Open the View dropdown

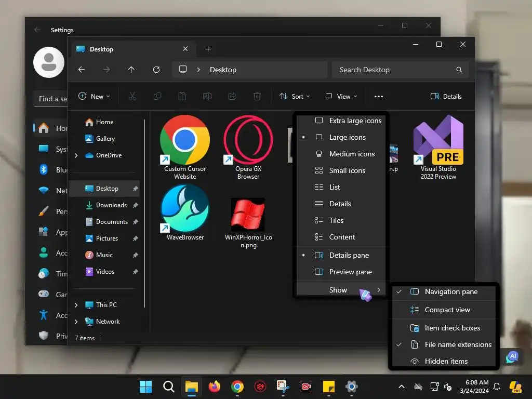(x=341, y=96)
